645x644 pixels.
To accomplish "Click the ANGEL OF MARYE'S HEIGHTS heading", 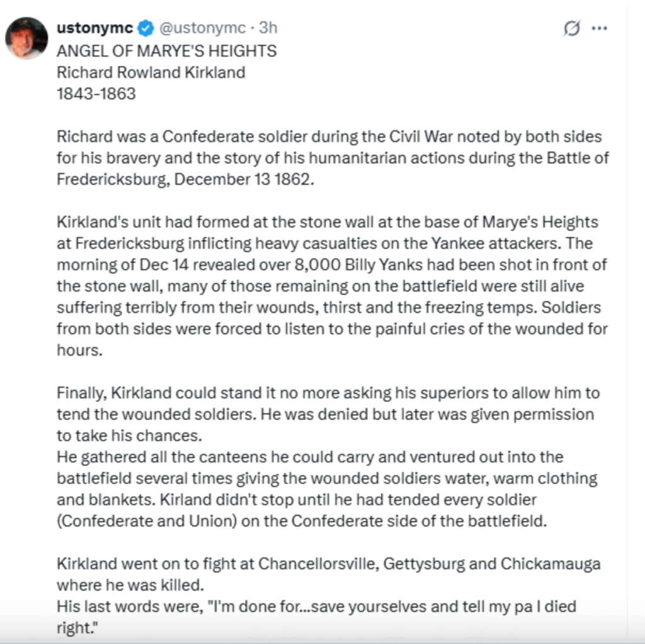I will point(166,51).
